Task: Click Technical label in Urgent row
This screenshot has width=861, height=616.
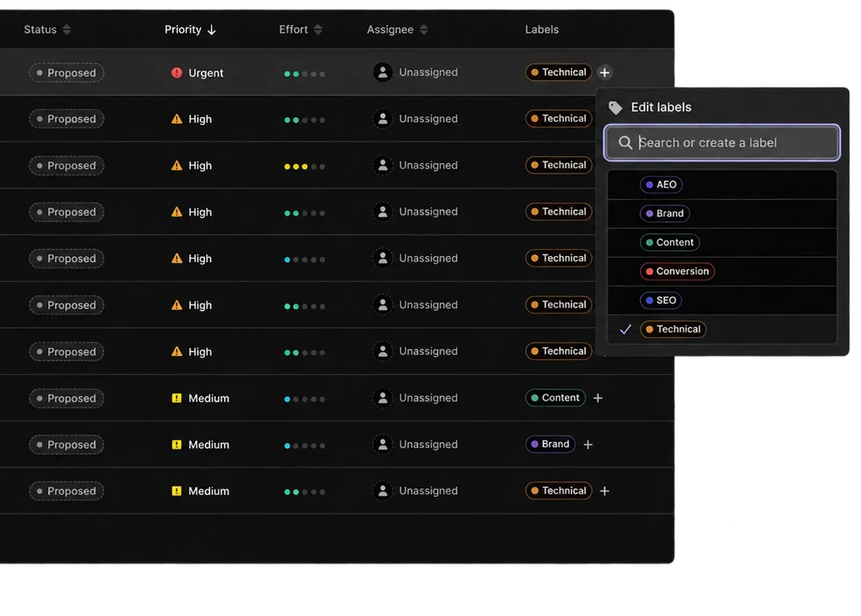Action: 558,72
